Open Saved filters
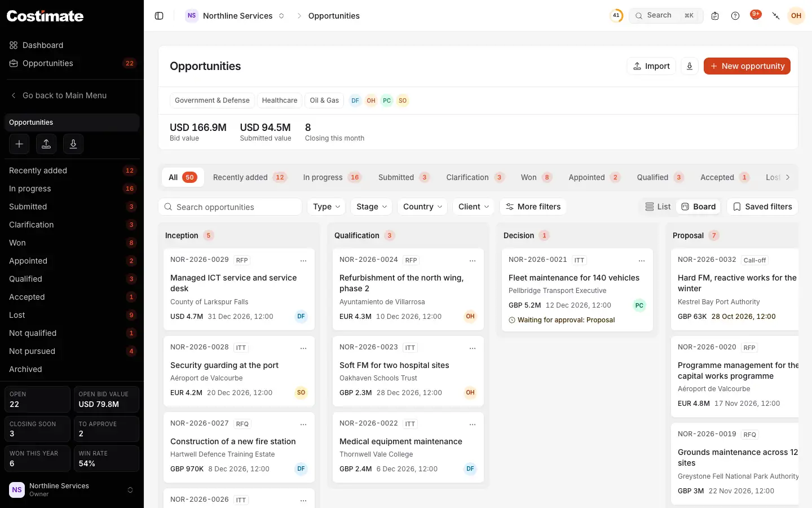Viewport: 812px width, 508px height. pyautogui.click(x=762, y=207)
